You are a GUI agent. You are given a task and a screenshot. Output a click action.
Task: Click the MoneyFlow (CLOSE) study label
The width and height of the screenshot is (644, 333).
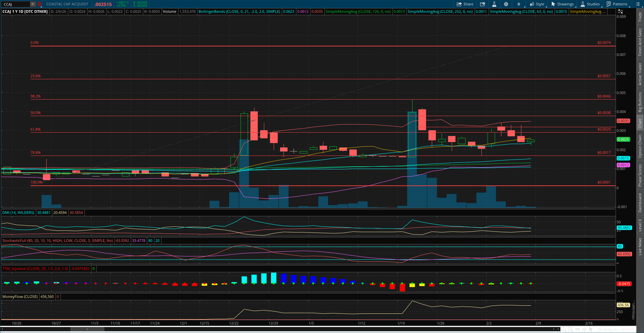click(x=19, y=296)
